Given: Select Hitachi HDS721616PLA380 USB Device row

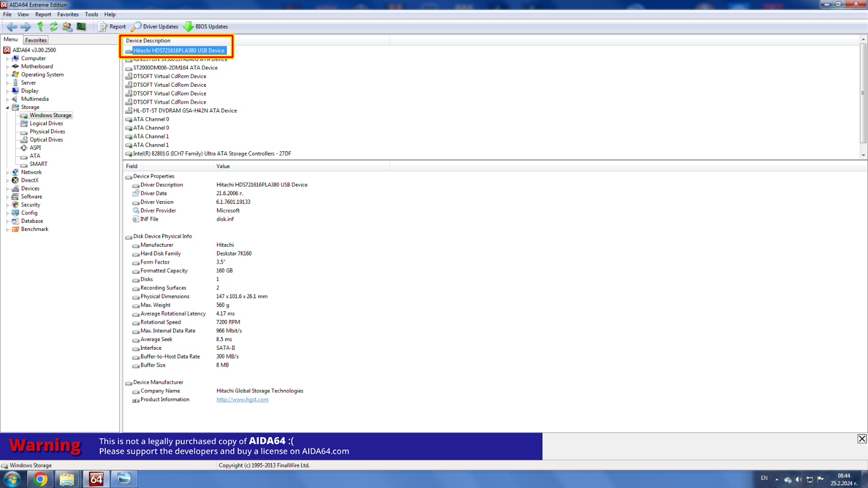Looking at the screenshot, I should (x=178, y=50).
